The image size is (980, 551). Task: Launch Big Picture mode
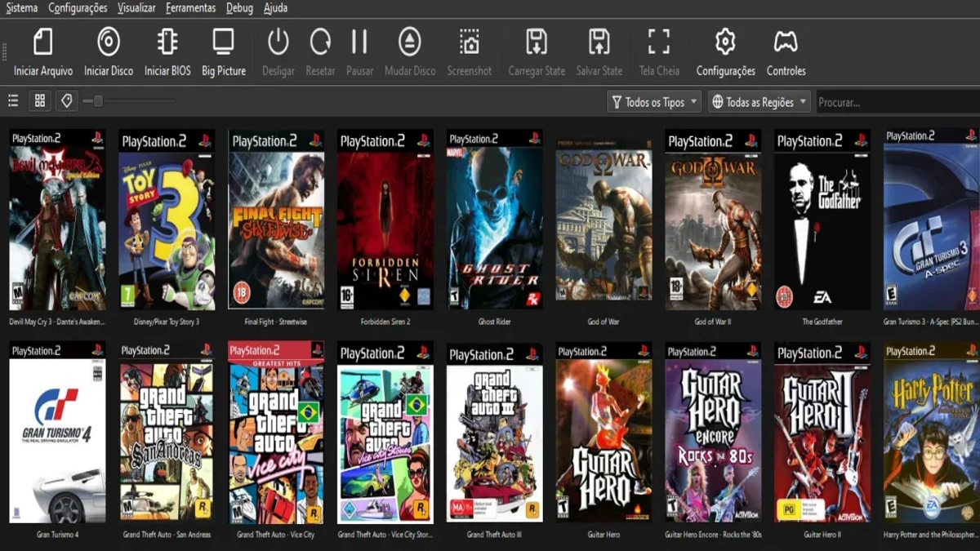click(x=223, y=42)
